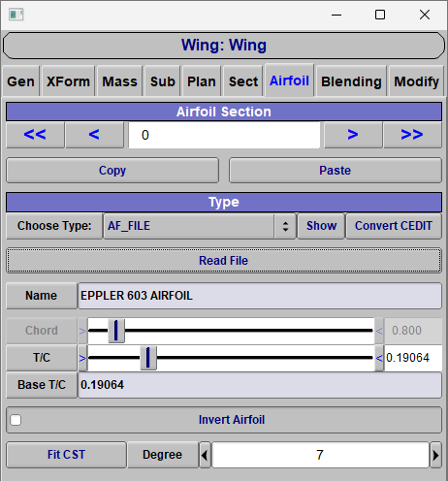The image size is (448, 481).
Task: Click the dropdown spinner arrows beside AF_FILE
Action: 285,226
